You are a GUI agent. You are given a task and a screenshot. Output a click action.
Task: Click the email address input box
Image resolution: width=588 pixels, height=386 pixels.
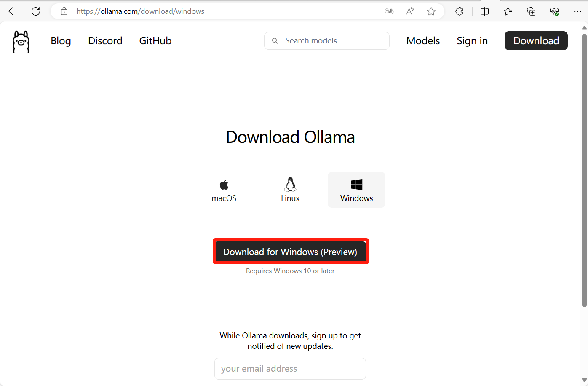tap(290, 369)
